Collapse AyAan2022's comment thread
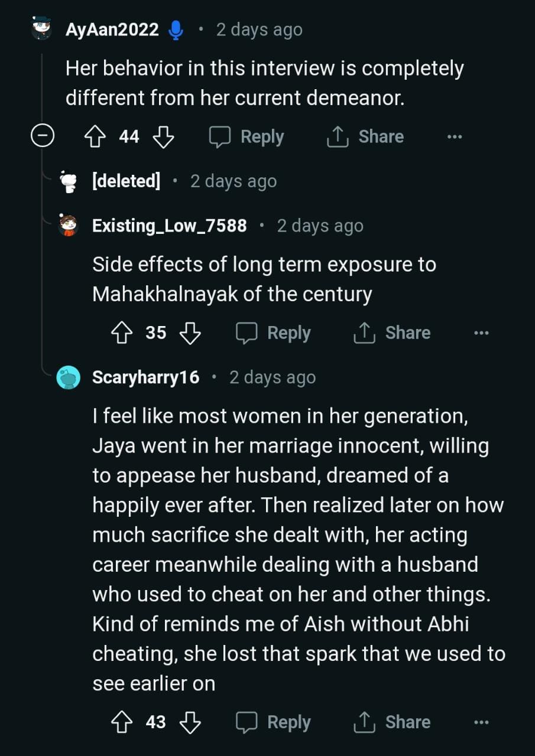The image size is (535, 756). coord(43,137)
